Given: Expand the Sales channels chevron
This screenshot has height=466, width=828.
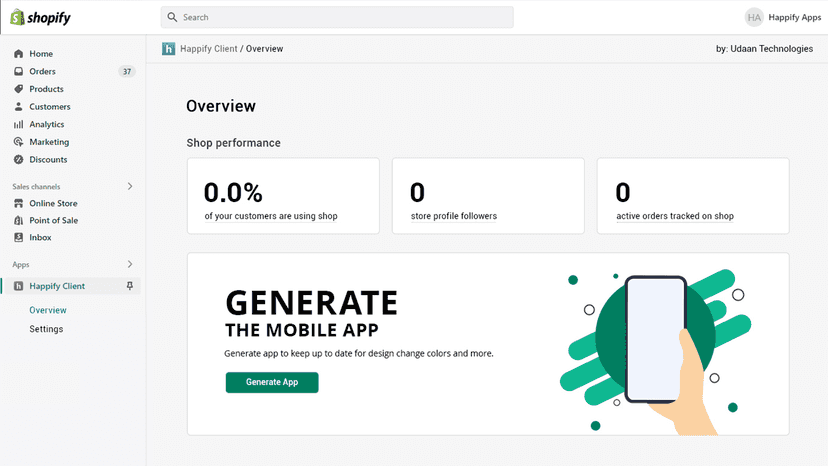Looking at the screenshot, I should click(x=130, y=186).
